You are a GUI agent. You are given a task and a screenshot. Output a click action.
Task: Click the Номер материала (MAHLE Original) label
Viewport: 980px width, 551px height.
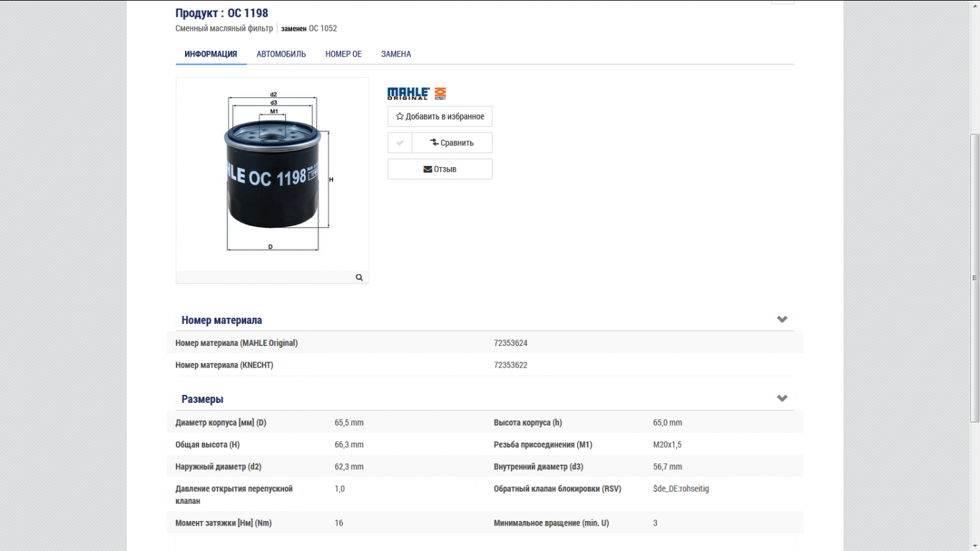coord(237,343)
